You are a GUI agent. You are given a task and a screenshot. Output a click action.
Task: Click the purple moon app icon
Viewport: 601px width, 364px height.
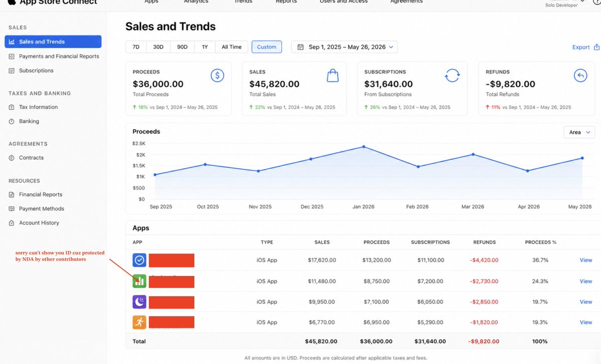click(139, 302)
